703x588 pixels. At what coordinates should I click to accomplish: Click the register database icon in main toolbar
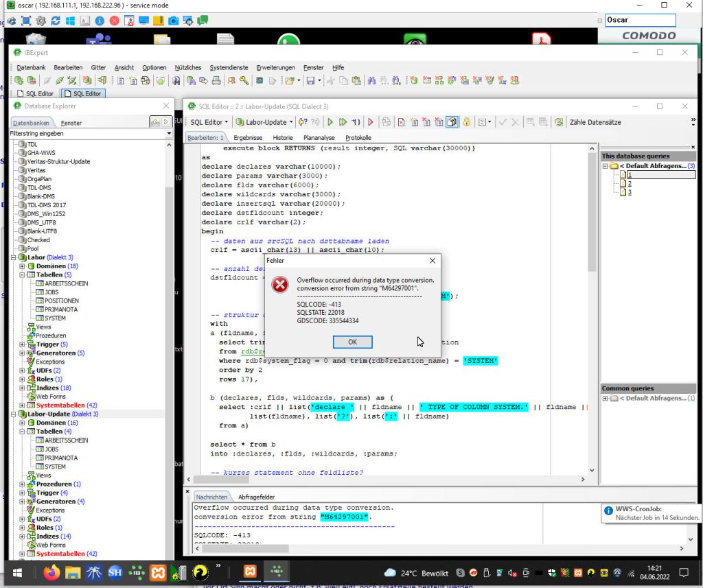click(x=19, y=80)
